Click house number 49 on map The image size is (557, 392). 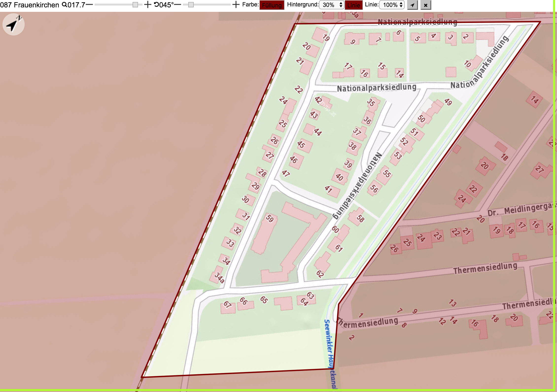pos(448,102)
